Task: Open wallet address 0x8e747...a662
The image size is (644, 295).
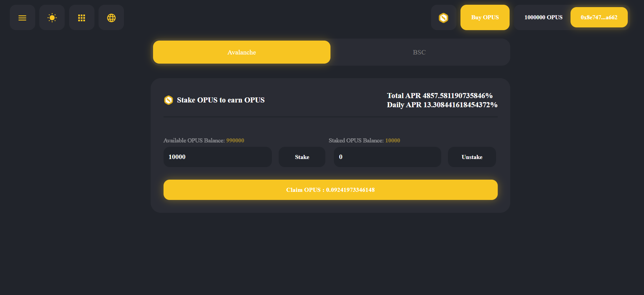Action: pyautogui.click(x=599, y=18)
